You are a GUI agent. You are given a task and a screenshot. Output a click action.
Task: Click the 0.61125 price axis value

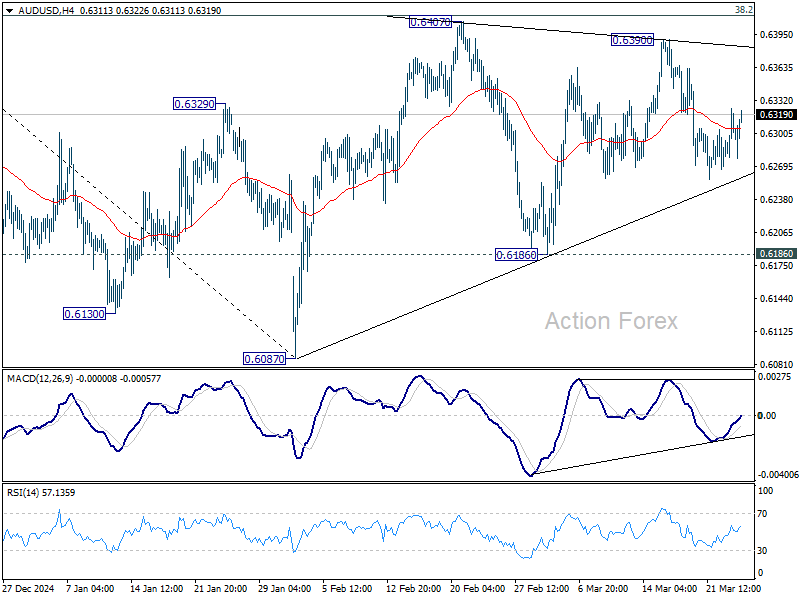(x=777, y=332)
